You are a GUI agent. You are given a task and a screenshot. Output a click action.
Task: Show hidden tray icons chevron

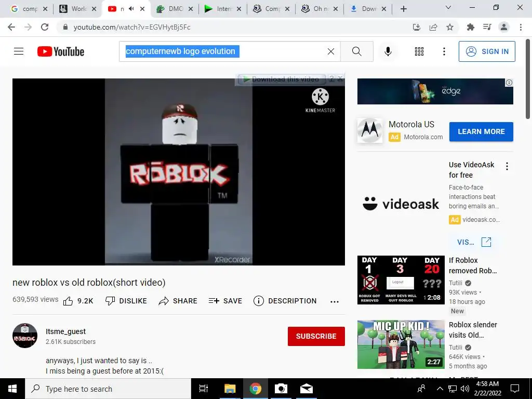(440, 389)
